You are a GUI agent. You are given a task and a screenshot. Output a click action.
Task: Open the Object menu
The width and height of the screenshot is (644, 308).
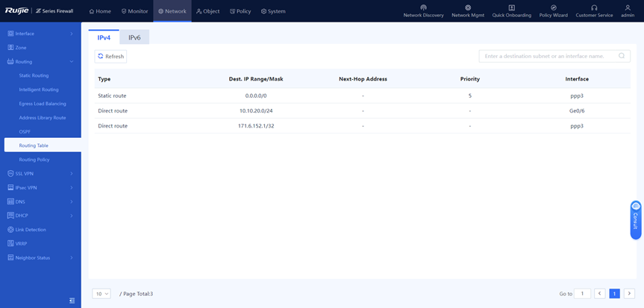tap(207, 11)
